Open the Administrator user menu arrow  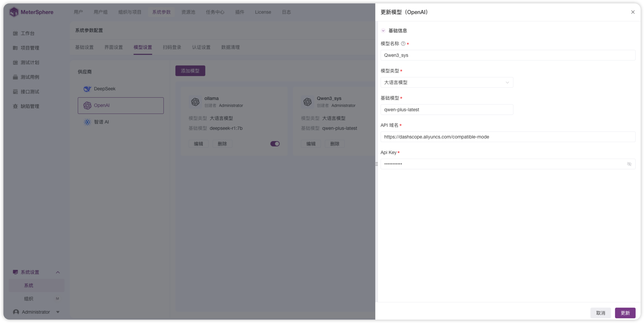tap(58, 312)
